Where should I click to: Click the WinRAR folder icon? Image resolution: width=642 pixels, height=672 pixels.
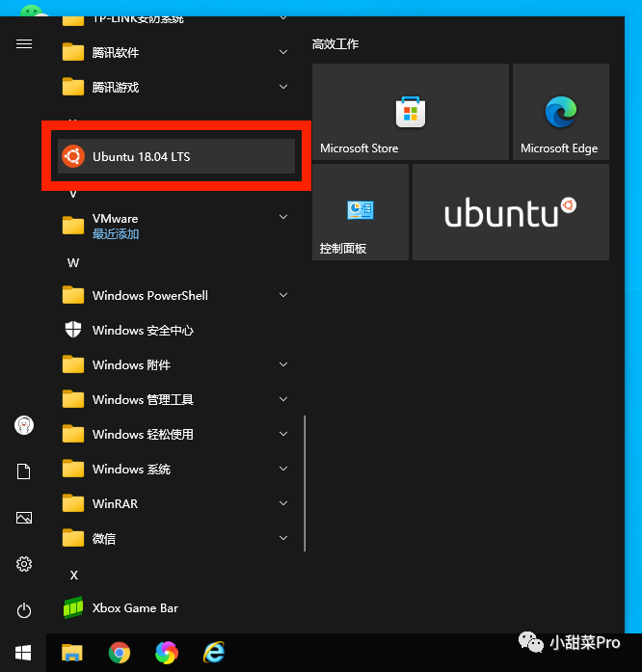tap(73, 503)
